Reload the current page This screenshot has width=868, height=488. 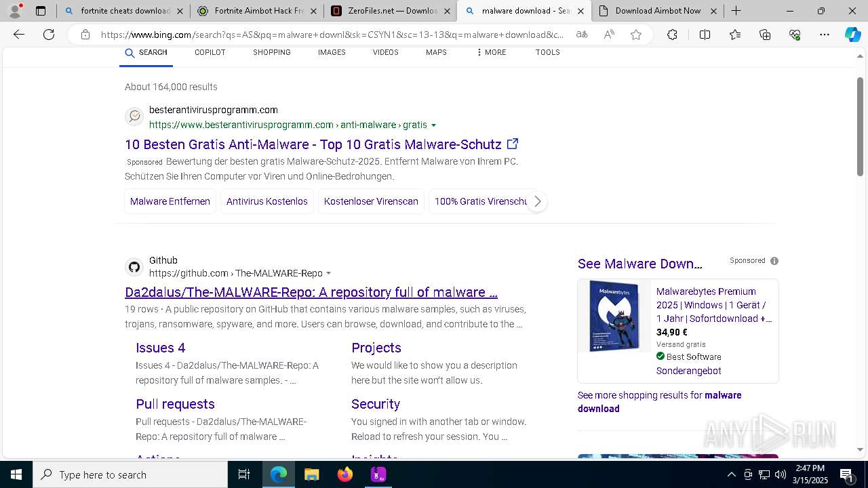(49, 35)
